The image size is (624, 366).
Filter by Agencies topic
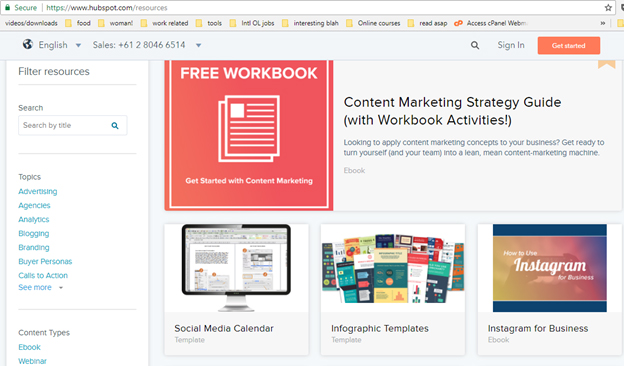pyautogui.click(x=34, y=205)
